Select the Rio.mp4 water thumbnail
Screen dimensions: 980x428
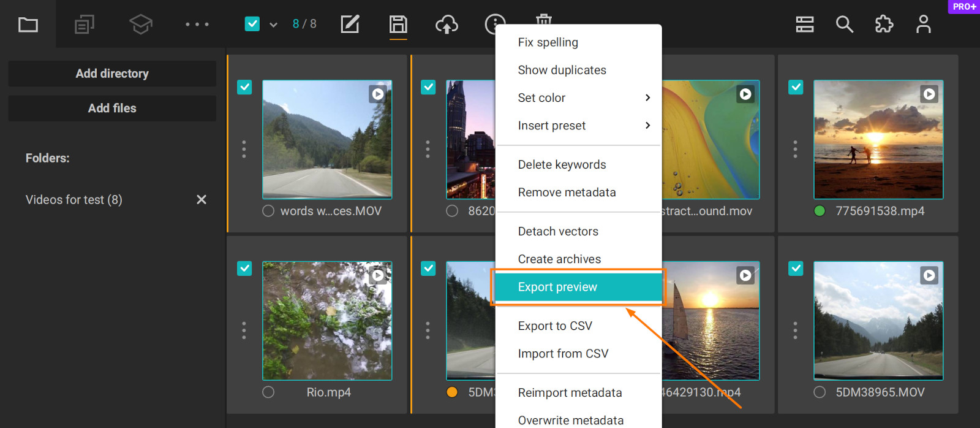point(327,321)
